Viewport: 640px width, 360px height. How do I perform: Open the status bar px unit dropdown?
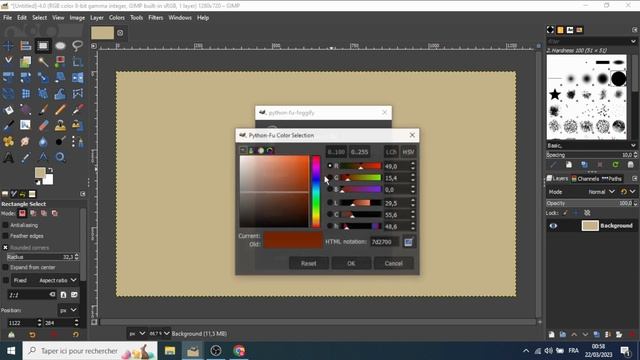137,333
